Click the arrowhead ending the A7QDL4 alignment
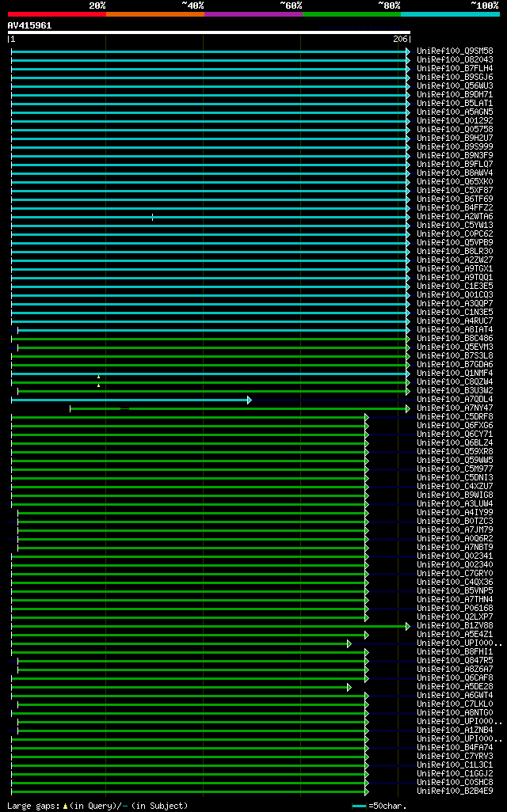 click(250, 400)
